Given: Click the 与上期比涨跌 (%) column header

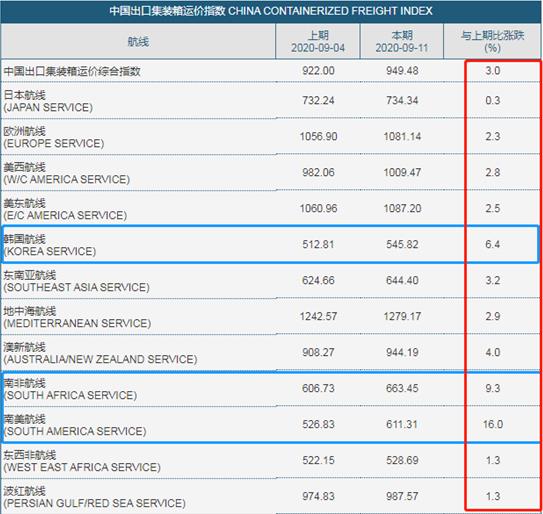Looking at the screenshot, I should click(x=492, y=42).
